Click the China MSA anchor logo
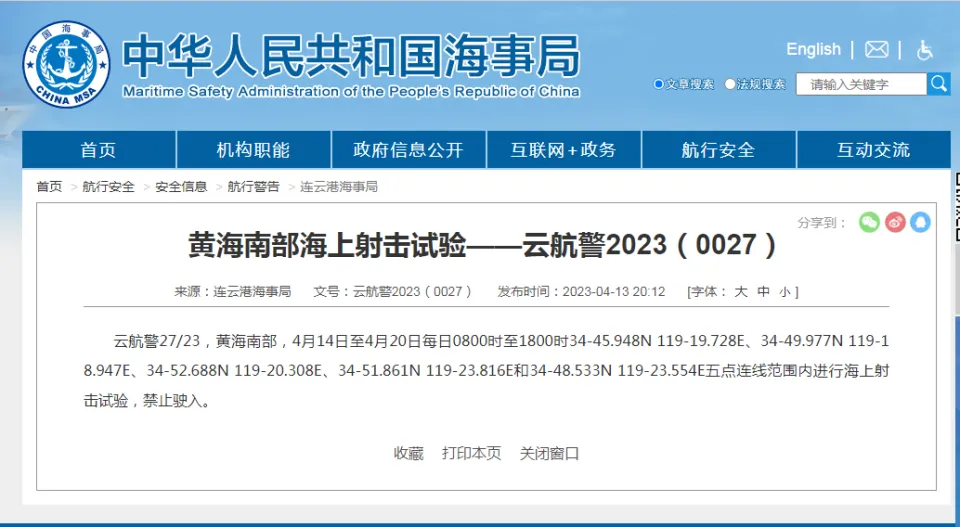Viewport: 960px width, 527px height. coord(66,64)
